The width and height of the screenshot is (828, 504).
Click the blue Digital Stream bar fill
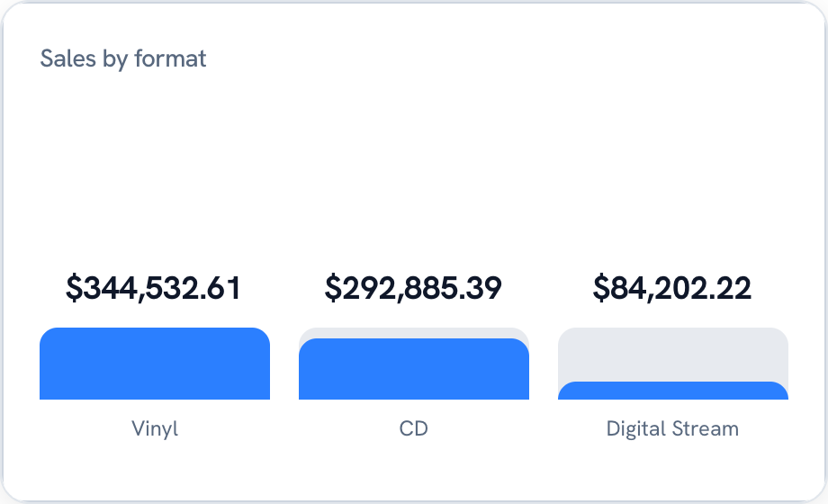673,391
